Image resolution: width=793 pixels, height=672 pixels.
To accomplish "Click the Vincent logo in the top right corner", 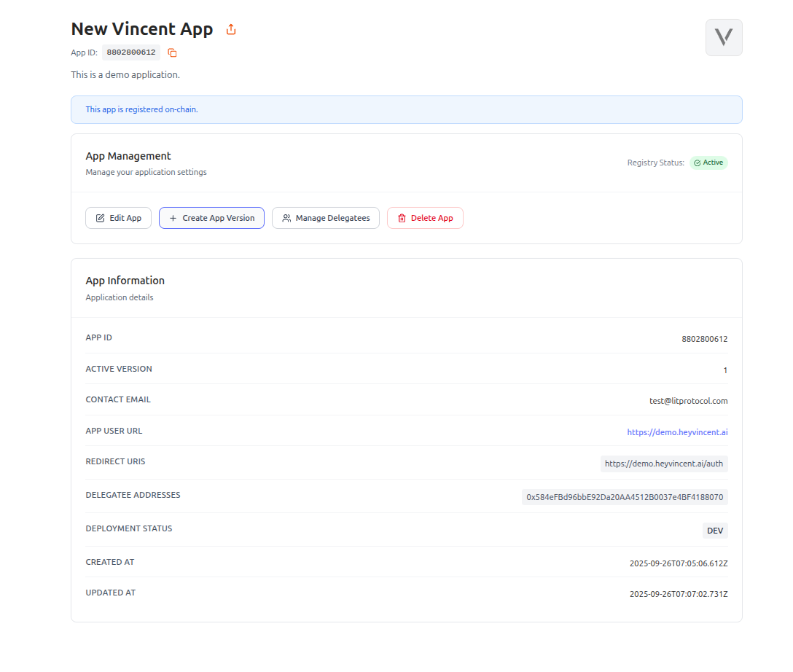I will click(x=723, y=37).
